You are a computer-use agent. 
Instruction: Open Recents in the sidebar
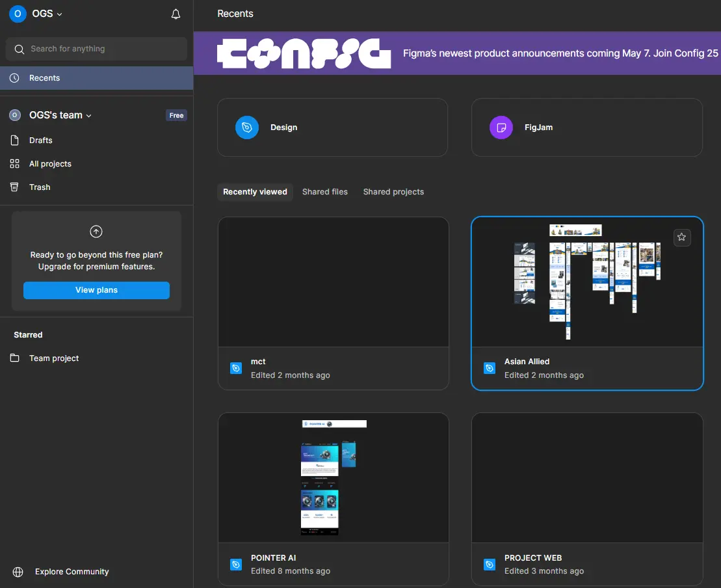[x=97, y=78]
